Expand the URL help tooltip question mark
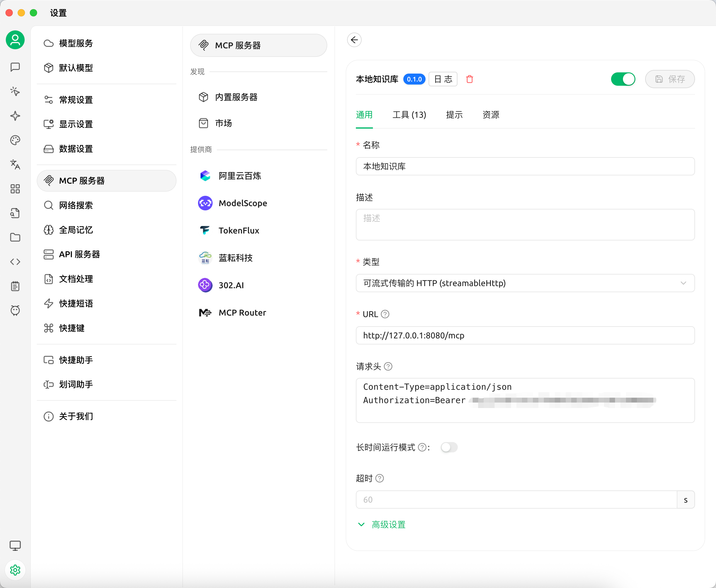The image size is (716, 588). [x=385, y=314]
